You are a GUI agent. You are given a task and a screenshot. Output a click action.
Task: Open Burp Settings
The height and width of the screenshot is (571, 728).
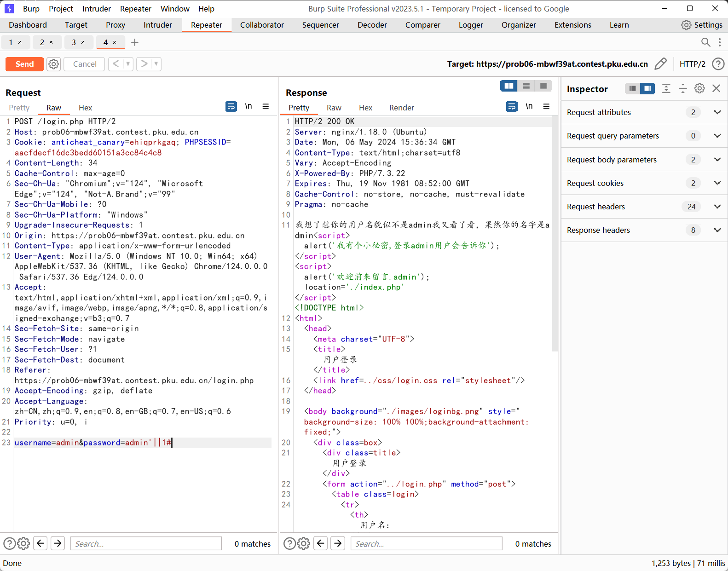pyautogui.click(x=702, y=25)
